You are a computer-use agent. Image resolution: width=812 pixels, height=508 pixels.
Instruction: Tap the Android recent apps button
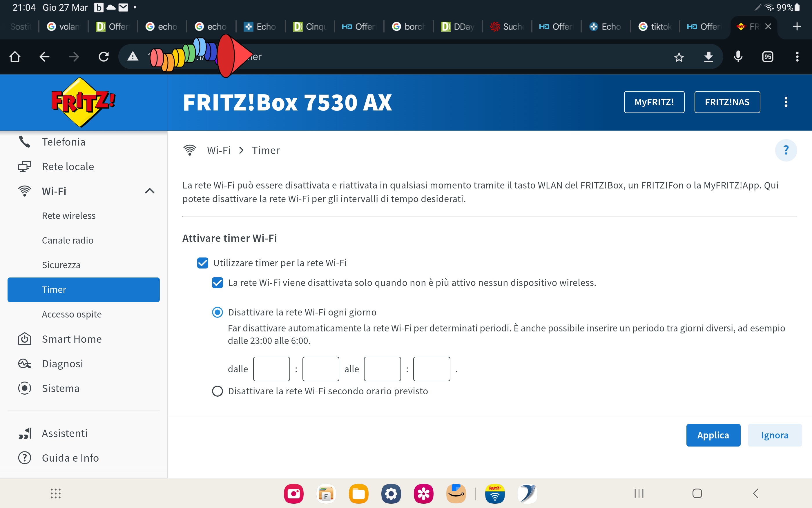pyautogui.click(x=639, y=493)
